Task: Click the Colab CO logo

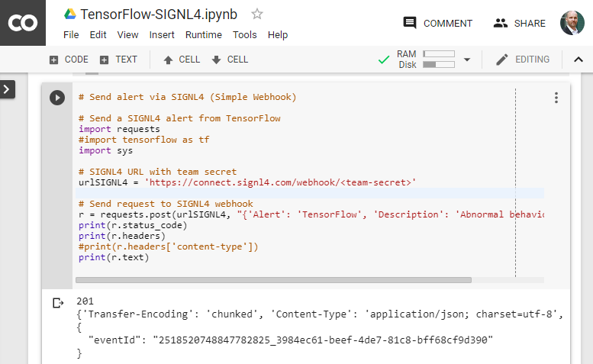Action: [x=23, y=23]
